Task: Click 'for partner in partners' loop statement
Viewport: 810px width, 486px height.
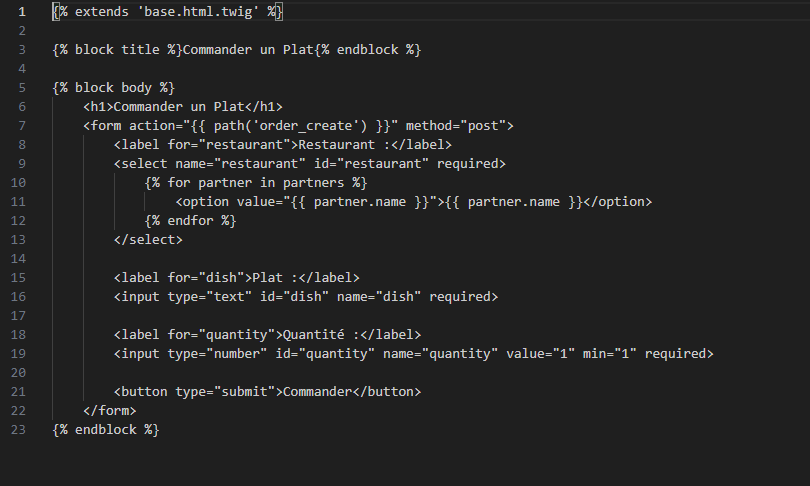Action: tap(256, 183)
